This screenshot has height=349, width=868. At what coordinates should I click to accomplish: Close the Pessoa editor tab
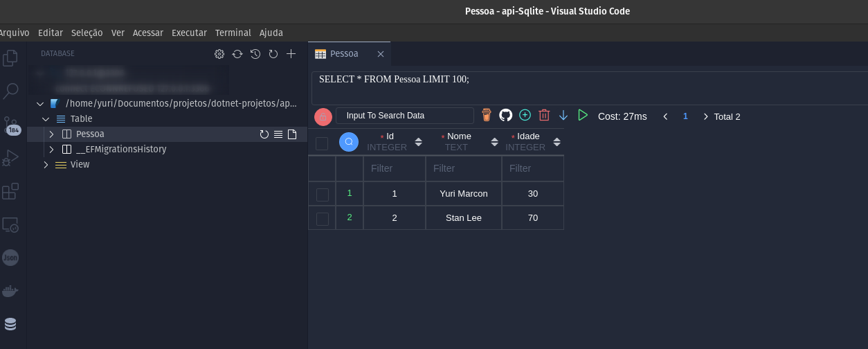(381, 54)
